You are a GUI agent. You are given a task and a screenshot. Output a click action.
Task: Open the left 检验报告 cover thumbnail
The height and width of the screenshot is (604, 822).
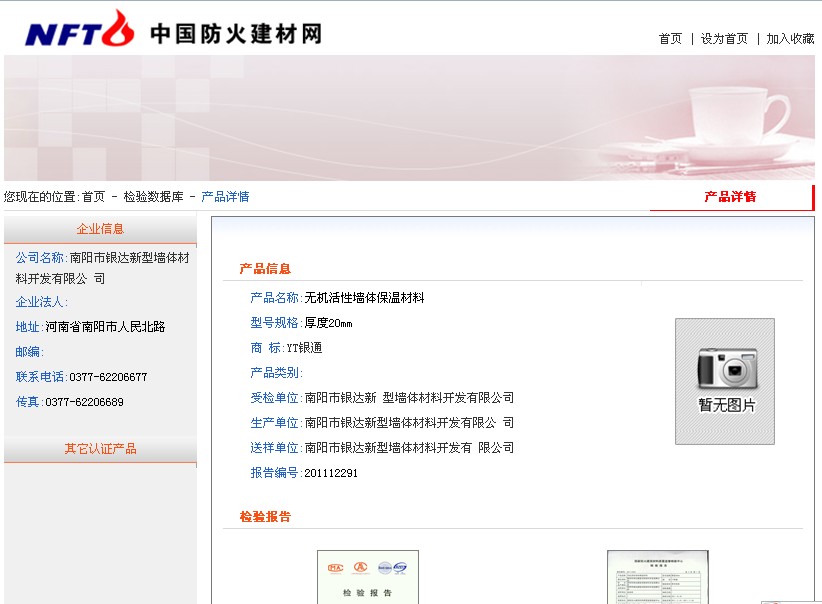click(367, 577)
